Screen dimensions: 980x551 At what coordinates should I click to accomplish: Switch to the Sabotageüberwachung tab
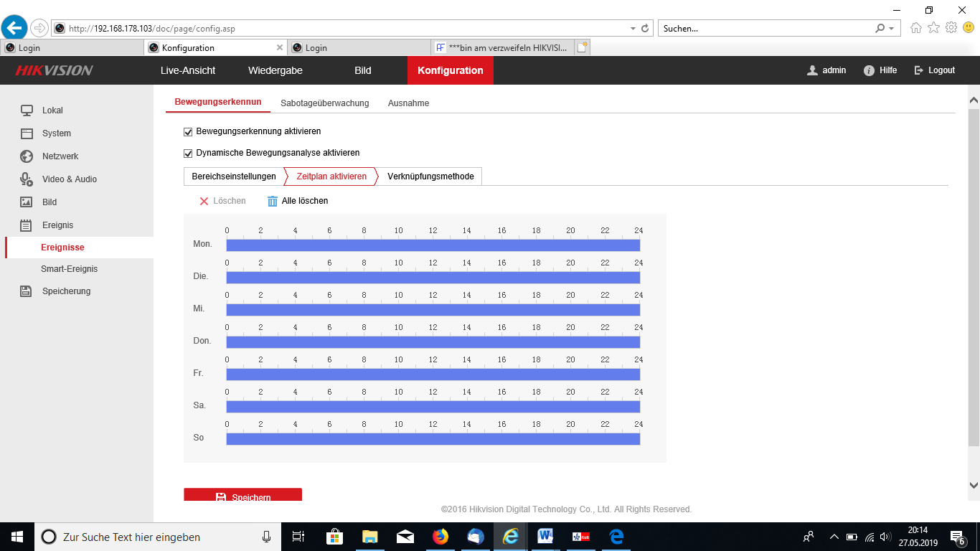[x=324, y=103]
